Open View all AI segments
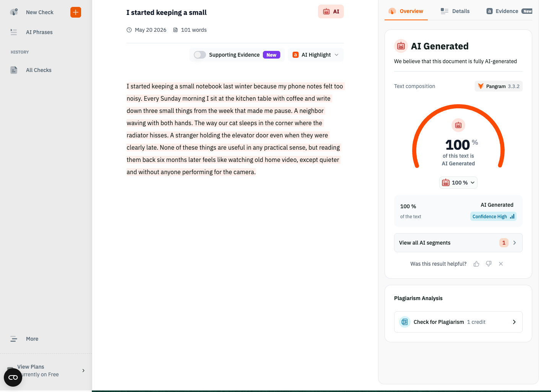 [458, 243]
